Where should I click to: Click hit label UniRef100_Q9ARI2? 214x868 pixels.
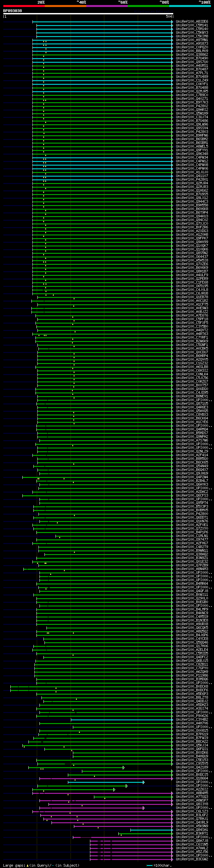pos(192,110)
